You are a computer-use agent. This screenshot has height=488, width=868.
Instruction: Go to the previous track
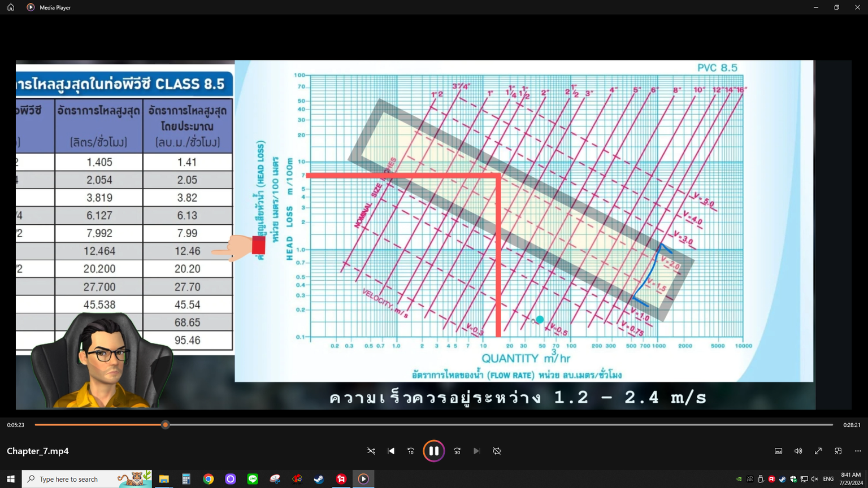[x=391, y=451]
